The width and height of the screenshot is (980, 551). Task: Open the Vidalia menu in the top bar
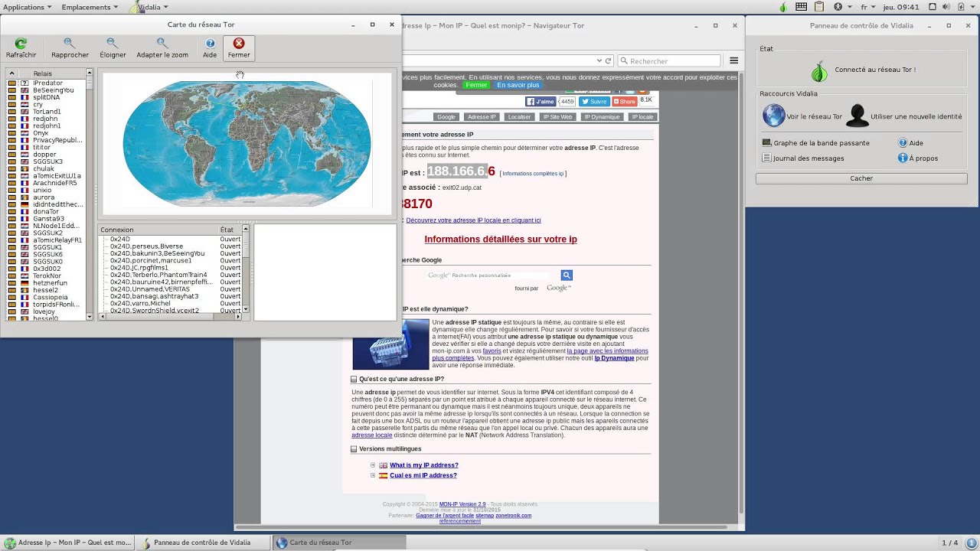[x=149, y=7]
